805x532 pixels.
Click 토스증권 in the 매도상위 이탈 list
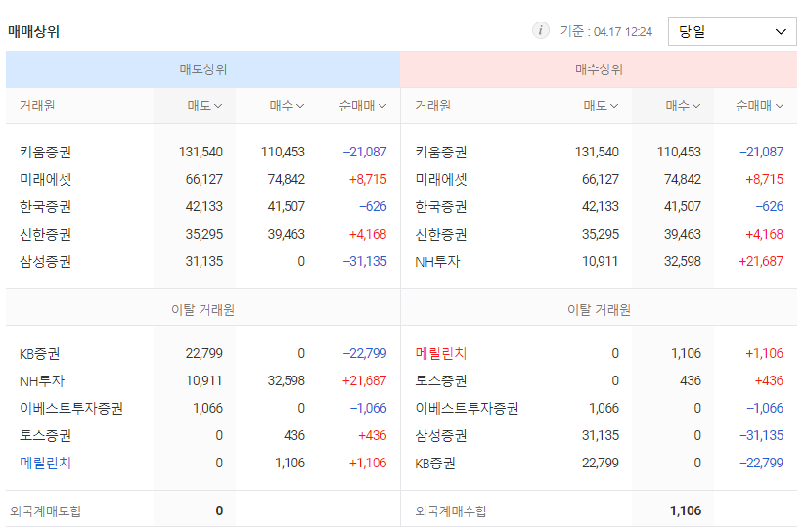[45, 435]
